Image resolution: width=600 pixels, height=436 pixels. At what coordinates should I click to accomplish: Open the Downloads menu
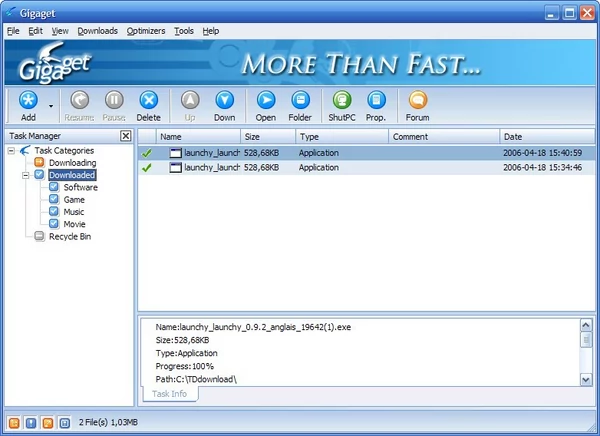tap(98, 31)
